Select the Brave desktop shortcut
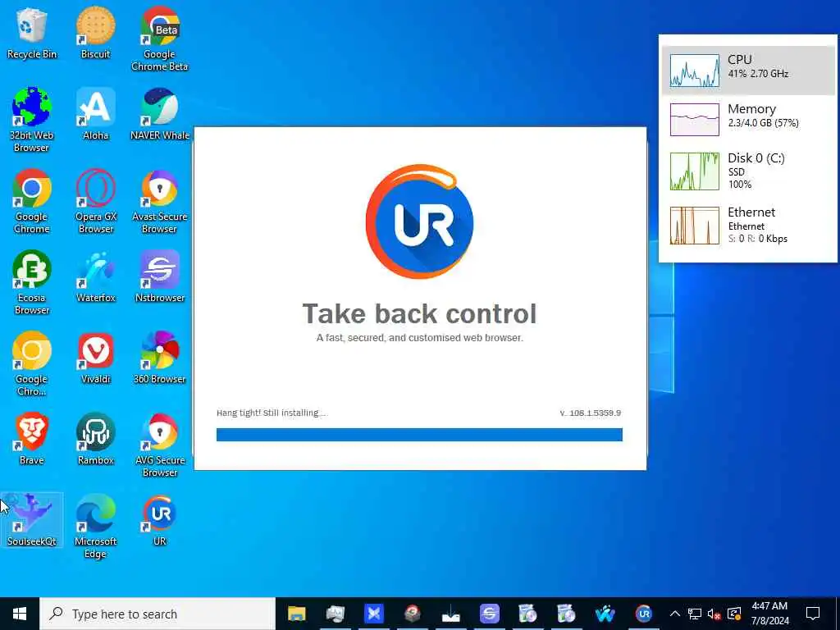The image size is (840, 630). click(x=32, y=440)
